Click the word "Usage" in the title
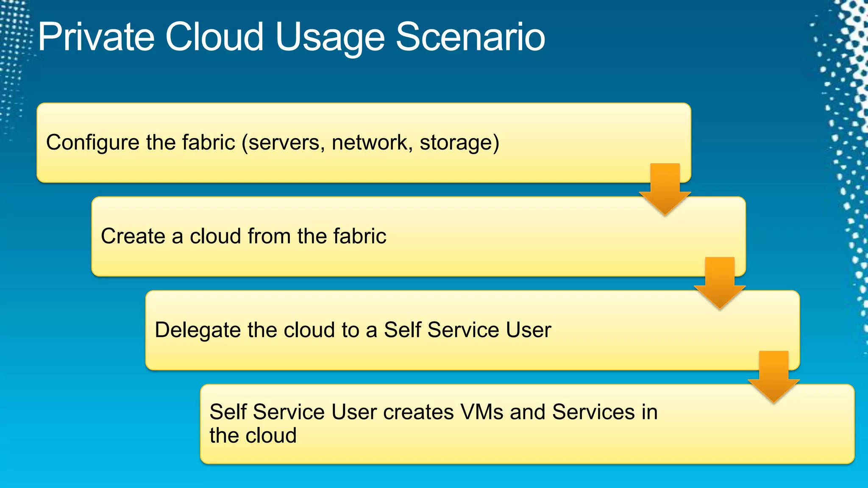This screenshot has width=868, height=488. [x=330, y=37]
